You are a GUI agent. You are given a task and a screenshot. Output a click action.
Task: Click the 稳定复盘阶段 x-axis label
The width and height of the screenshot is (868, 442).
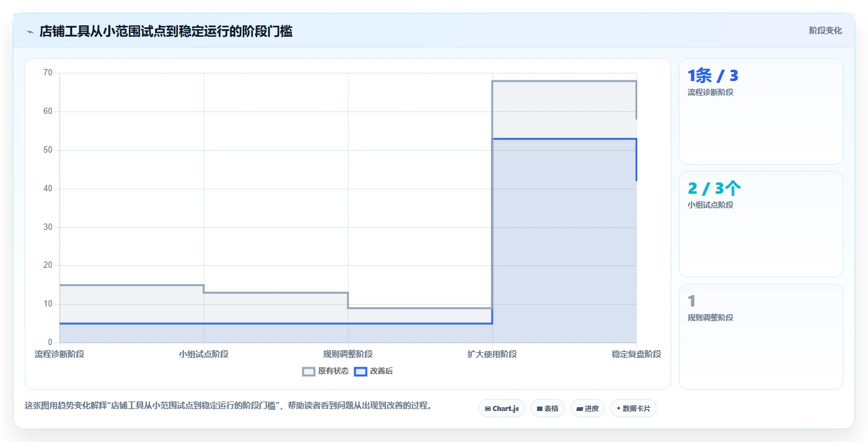pyautogui.click(x=636, y=354)
